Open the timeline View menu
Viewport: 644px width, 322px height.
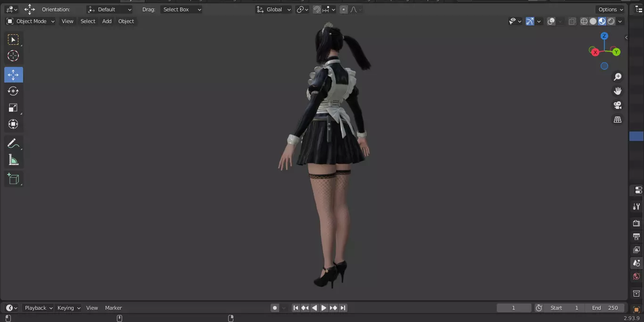point(92,308)
